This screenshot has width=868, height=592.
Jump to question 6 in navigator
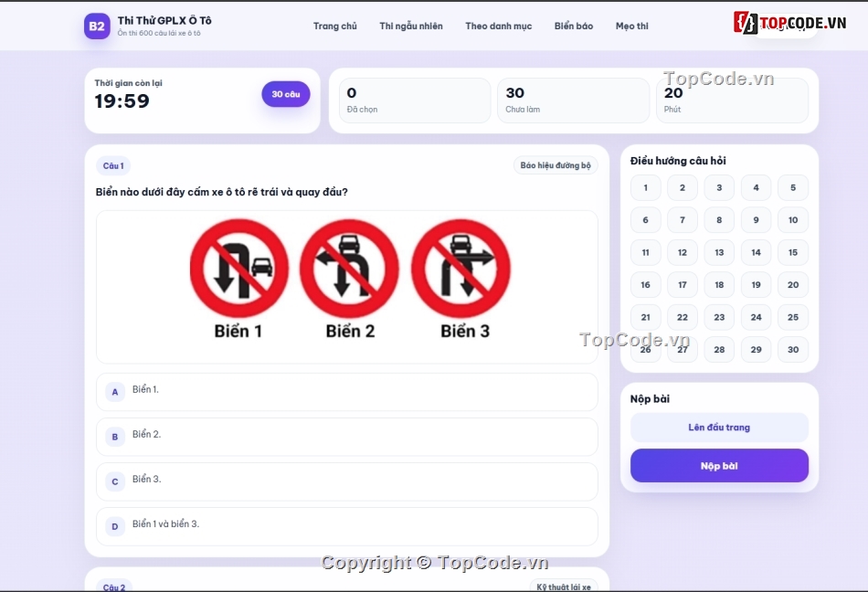click(645, 220)
